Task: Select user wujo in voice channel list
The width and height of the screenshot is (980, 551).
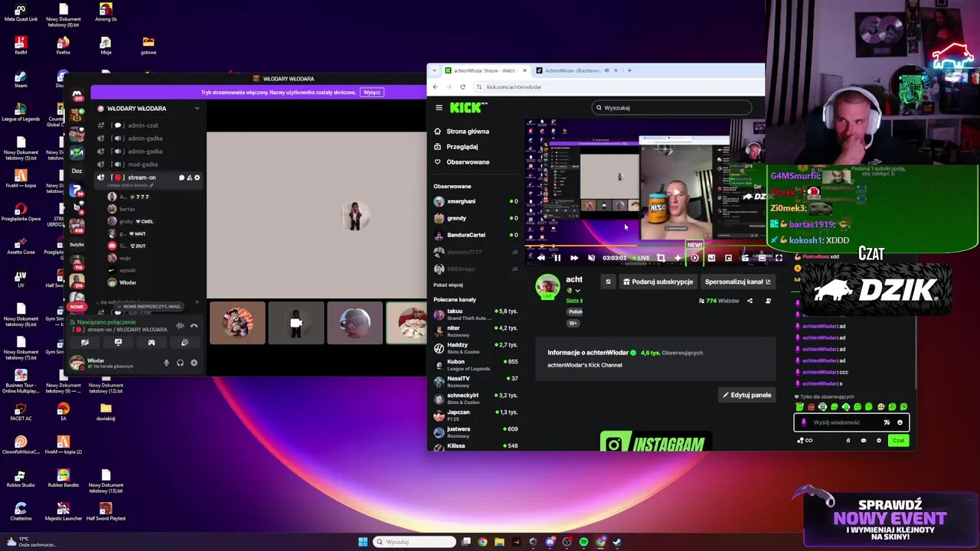Action: 126,258
